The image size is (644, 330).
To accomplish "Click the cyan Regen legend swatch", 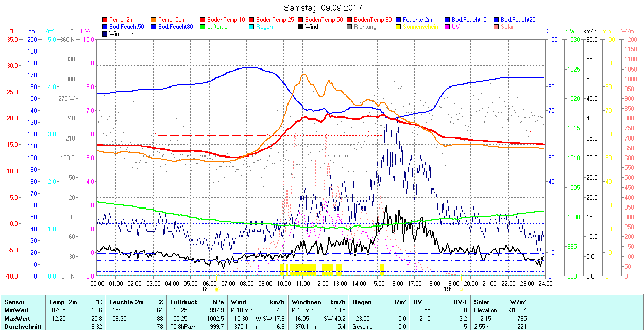I will click(252, 27).
